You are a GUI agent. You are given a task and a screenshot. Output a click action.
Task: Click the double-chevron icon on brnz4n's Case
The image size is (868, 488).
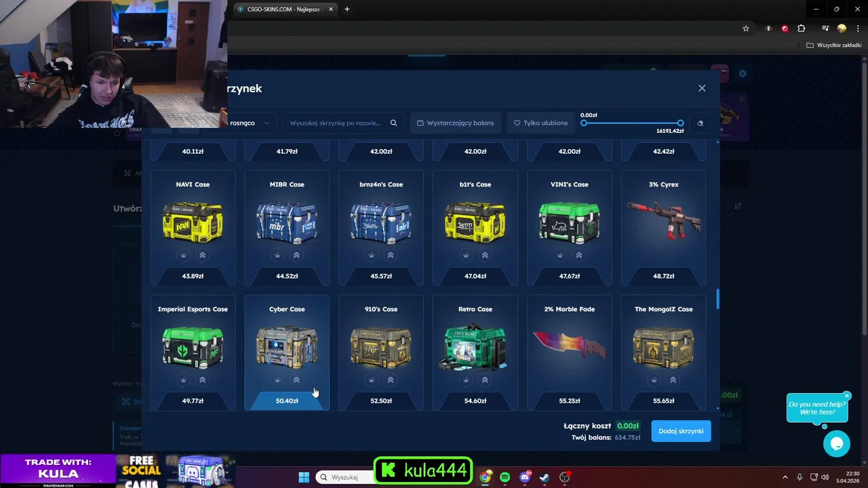[391, 256]
